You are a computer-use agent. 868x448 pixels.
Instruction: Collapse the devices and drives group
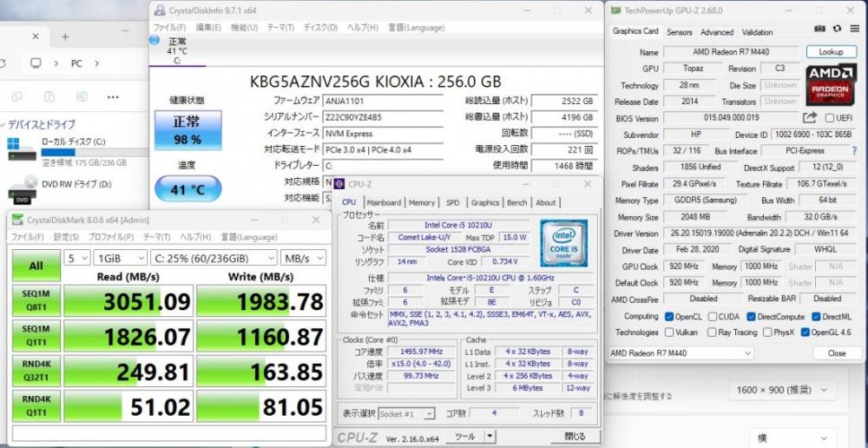2,125
